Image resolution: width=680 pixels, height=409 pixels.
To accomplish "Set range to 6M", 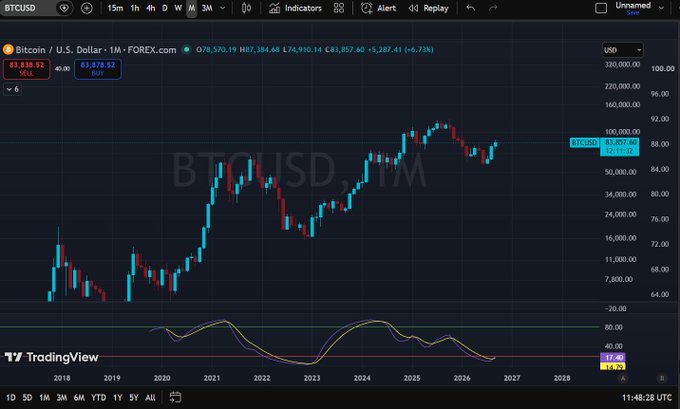I will [79, 398].
